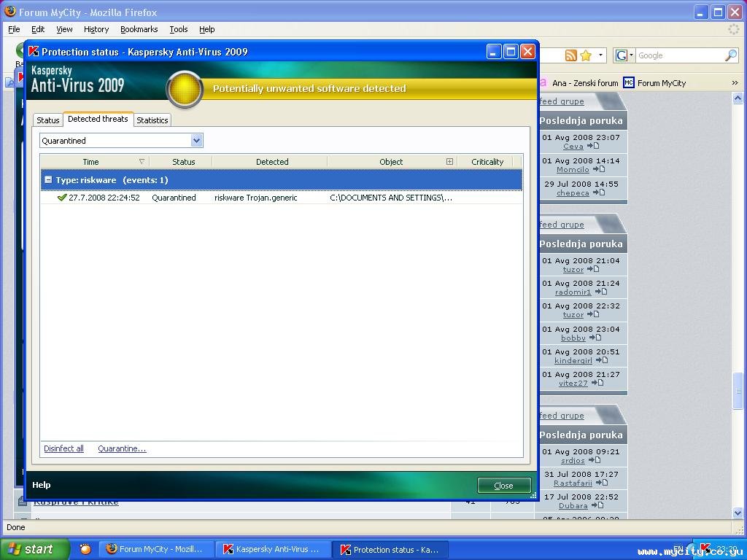
Task: Switch to the Status tab
Action: [48, 120]
